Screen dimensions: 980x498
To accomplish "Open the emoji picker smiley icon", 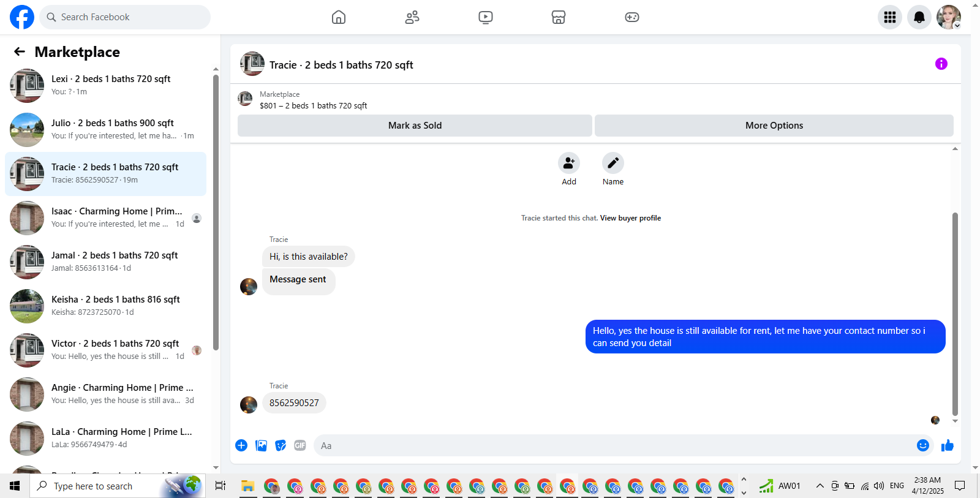I will pos(923,445).
